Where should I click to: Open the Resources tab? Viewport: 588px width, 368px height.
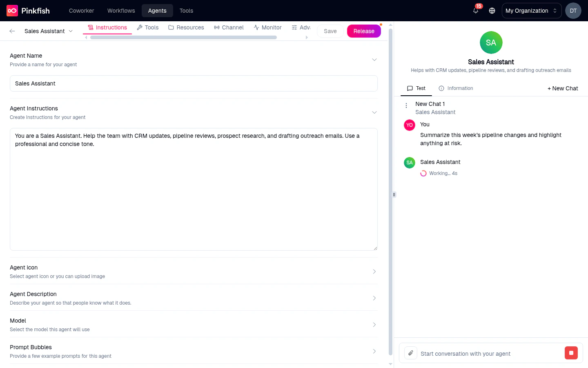coord(186,27)
